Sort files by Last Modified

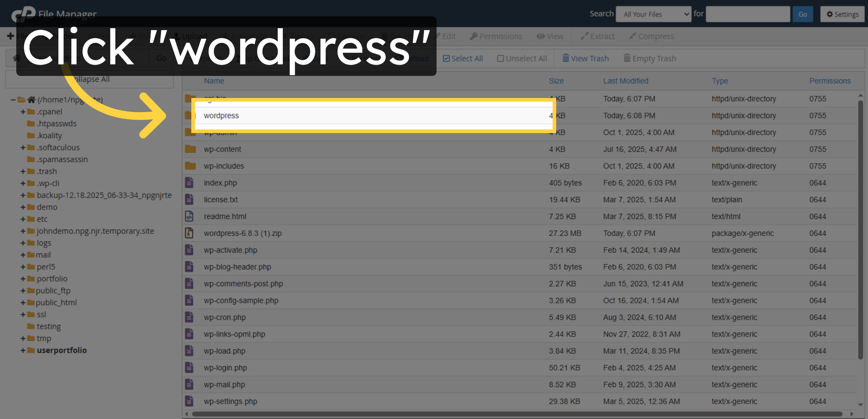tap(626, 81)
